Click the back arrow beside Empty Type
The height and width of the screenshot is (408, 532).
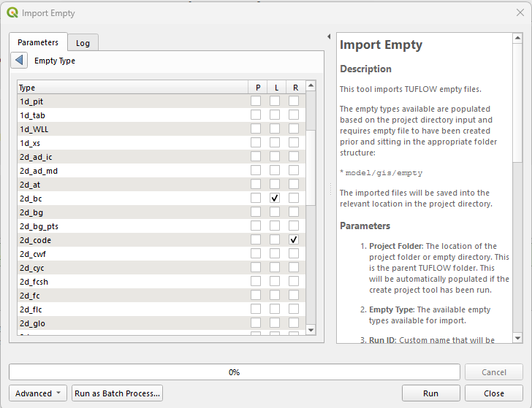point(19,61)
